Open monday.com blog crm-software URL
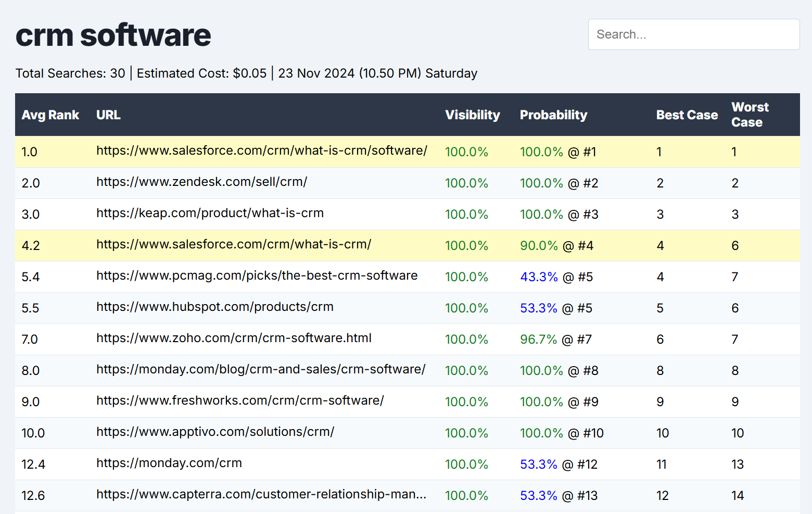Viewport: 812px width, 514px height. point(261,369)
